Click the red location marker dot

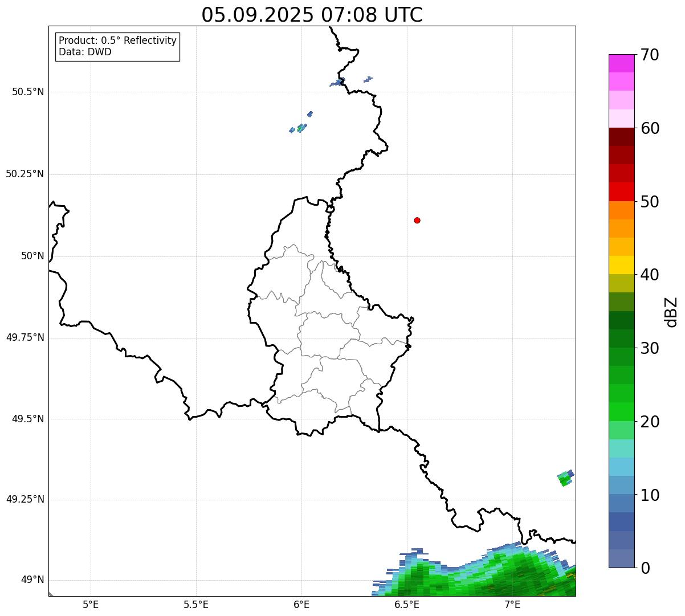417,220
